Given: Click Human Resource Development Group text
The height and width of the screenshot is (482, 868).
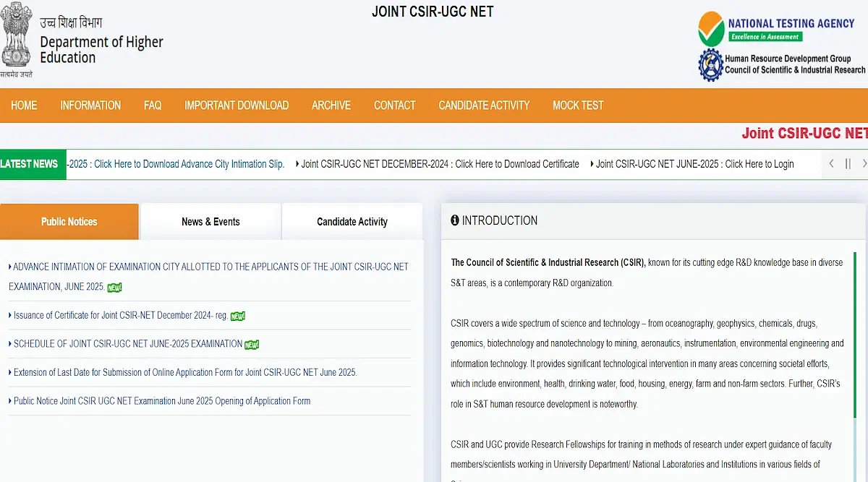Looking at the screenshot, I should [788, 59].
